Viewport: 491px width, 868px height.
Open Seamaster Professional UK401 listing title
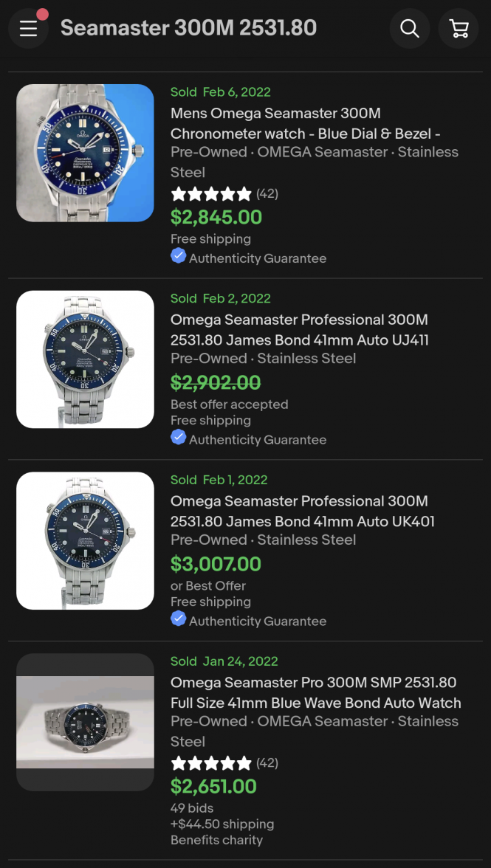pos(302,512)
